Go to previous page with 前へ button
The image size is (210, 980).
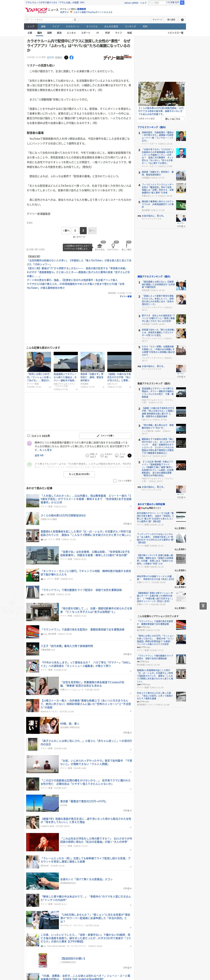pos(66,230)
